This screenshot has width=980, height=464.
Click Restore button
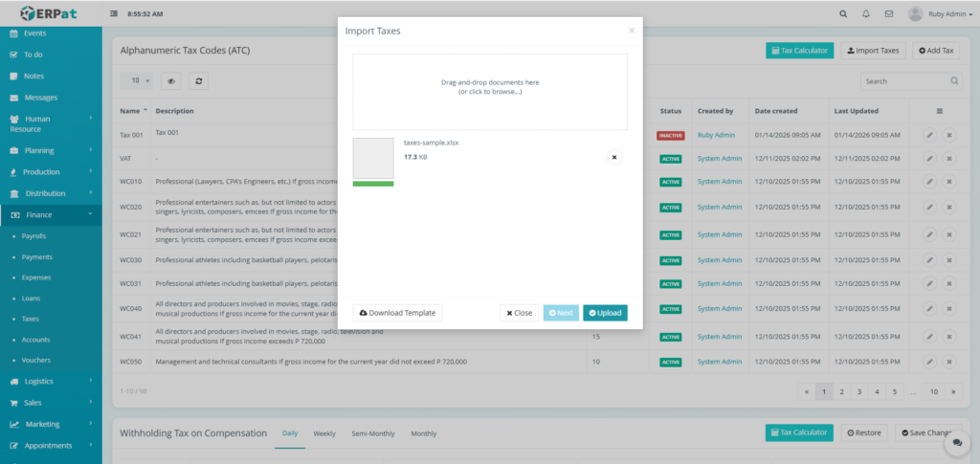864,432
